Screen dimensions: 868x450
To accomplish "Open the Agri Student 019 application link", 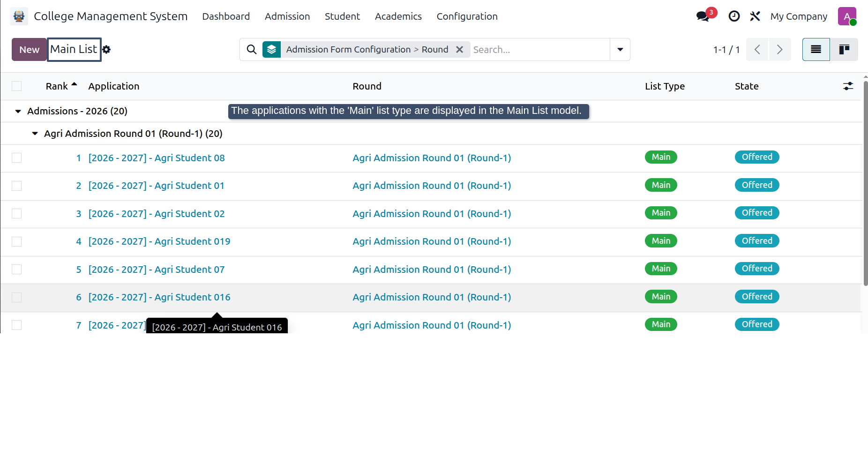I will (x=159, y=241).
